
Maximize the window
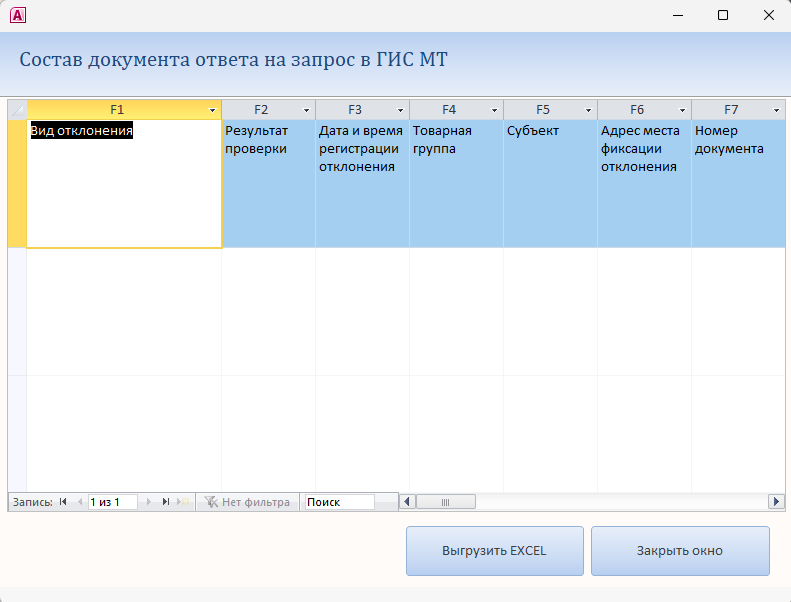point(723,15)
